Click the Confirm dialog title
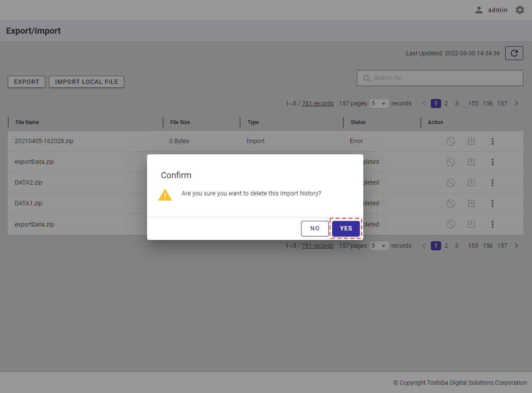This screenshot has width=532, height=393. click(176, 175)
